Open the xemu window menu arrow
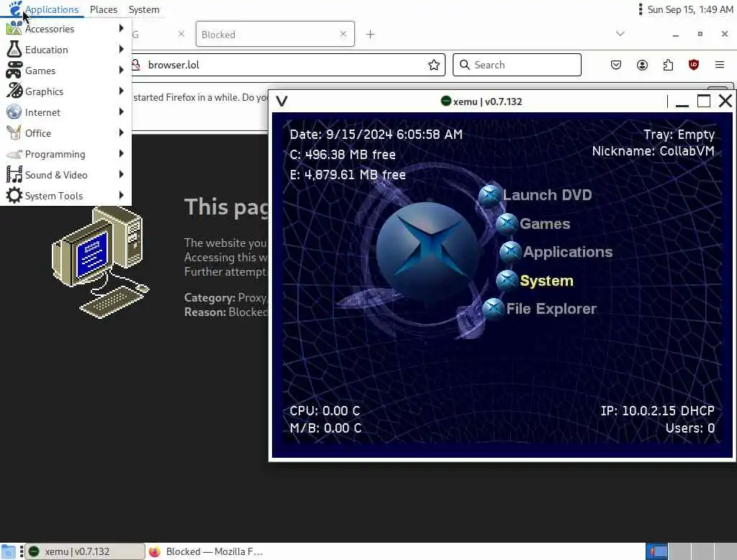Viewport: 737px width, 560px height. (281, 101)
